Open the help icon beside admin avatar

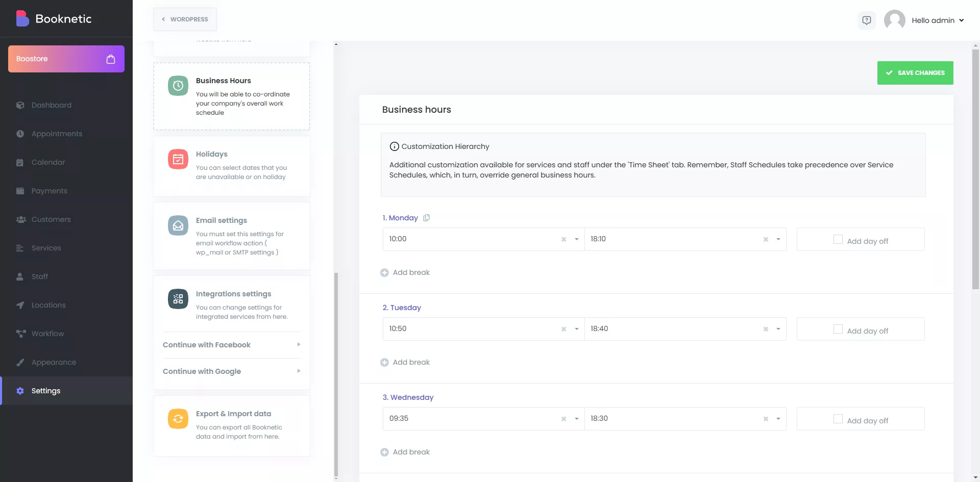[866, 20]
